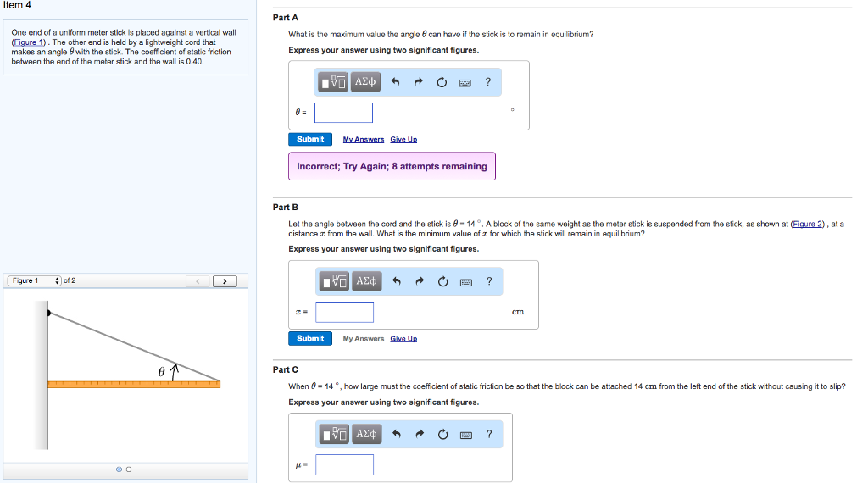Open the Figure 1 selector dropdown
The width and height of the screenshot is (868, 483).
[x=34, y=280]
